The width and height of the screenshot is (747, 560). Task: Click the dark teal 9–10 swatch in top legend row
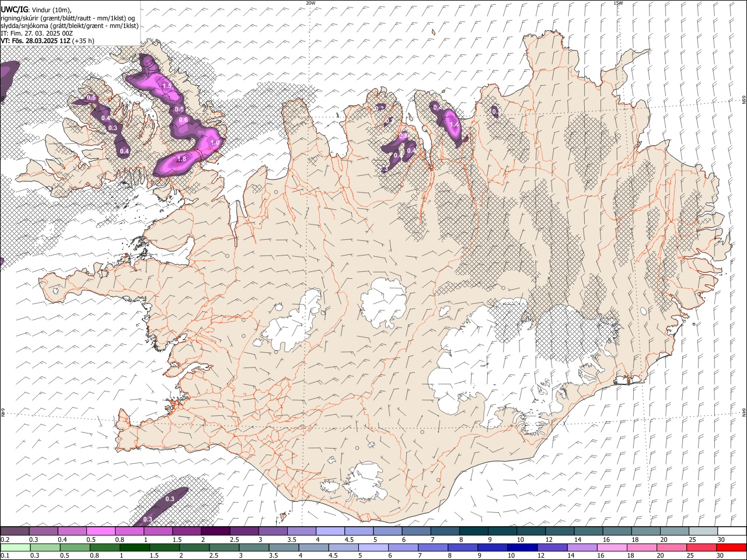(501, 531)
